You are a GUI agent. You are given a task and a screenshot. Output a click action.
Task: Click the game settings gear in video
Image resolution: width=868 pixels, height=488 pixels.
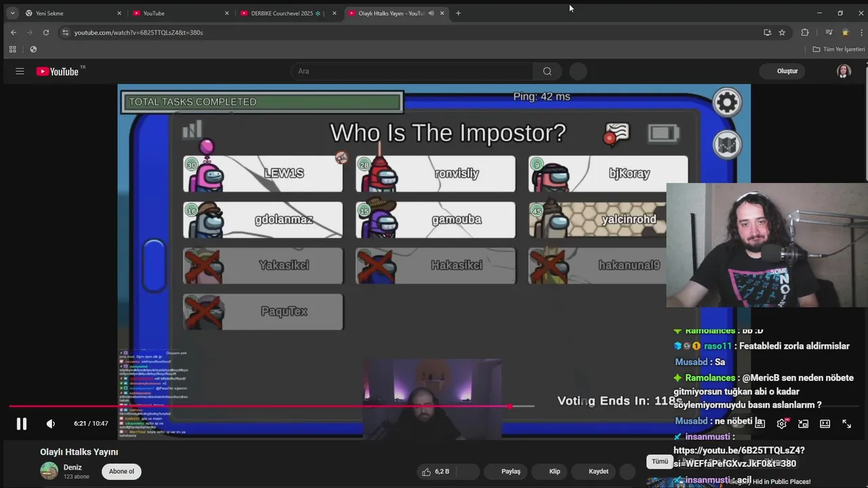click(727, 102)
